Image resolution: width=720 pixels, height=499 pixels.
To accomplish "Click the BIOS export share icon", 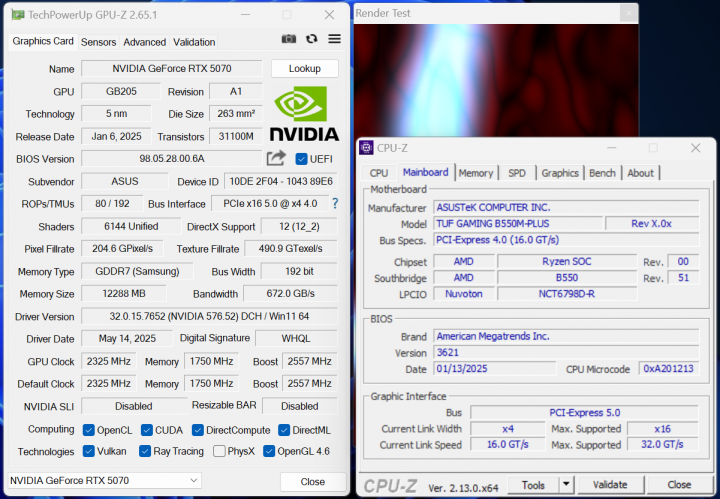I will click(276, 158).
